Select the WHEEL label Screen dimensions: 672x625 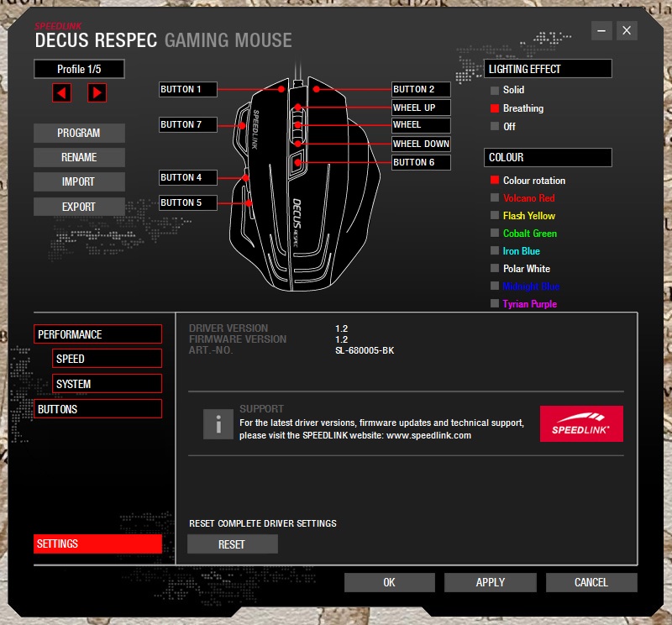421,125
